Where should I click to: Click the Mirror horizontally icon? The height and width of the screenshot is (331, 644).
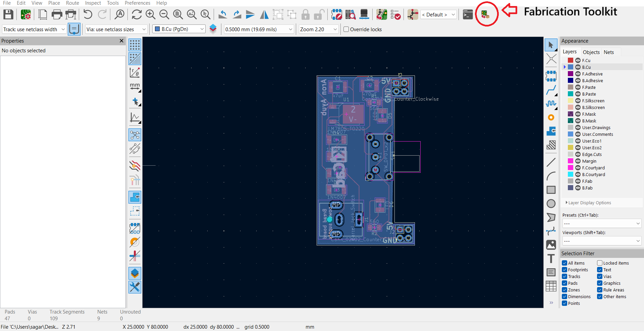tap(264, 14)
